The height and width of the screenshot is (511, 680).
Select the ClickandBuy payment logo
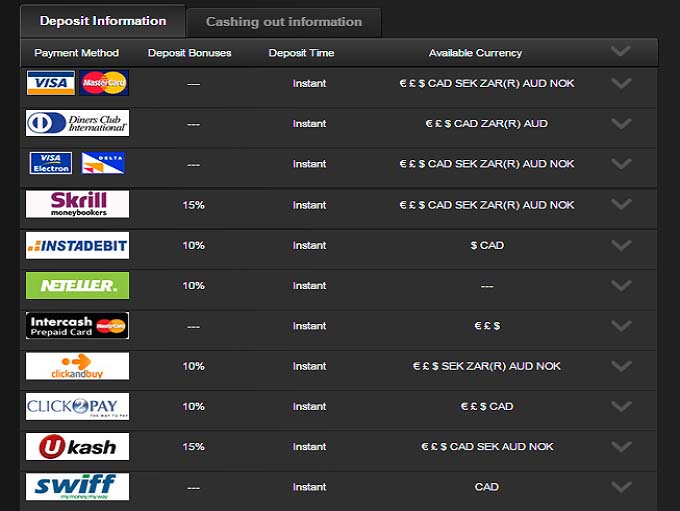[x=77, y=366]
